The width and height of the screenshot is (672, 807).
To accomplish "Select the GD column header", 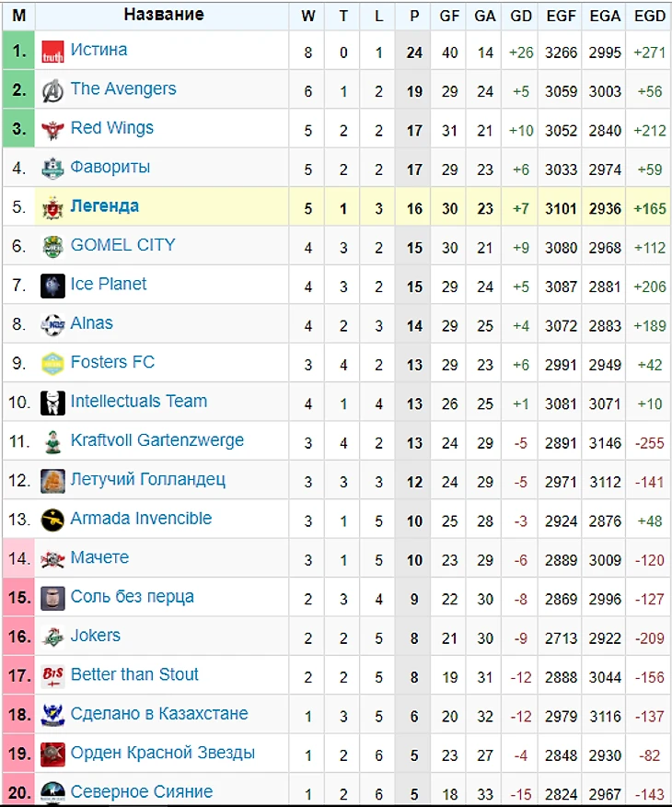I will [x=520, y=16].
